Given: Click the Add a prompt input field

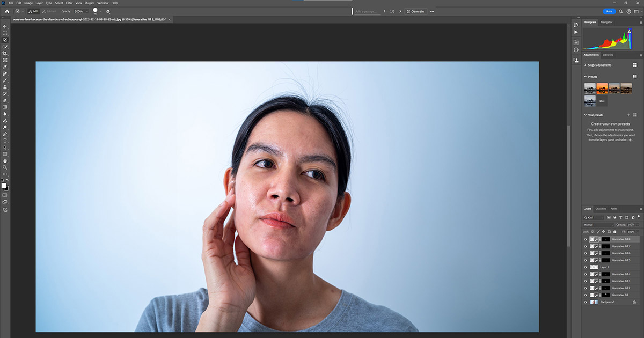Looking at the screenshot, I should [367, 11].
